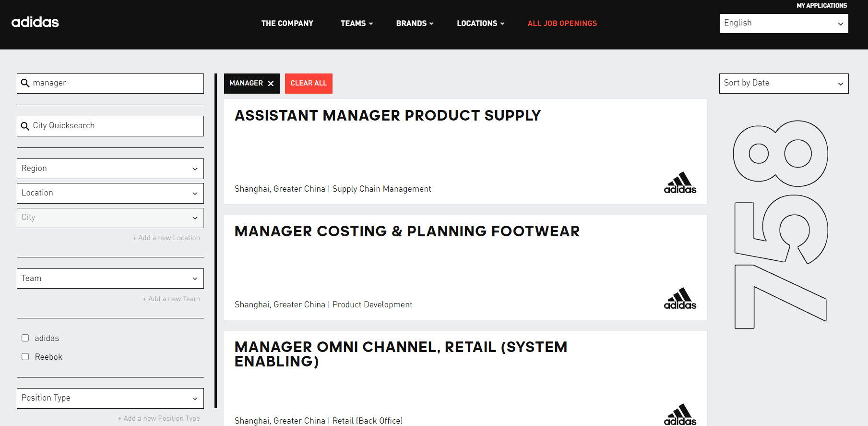Open the English language selector

pos(783,23)
